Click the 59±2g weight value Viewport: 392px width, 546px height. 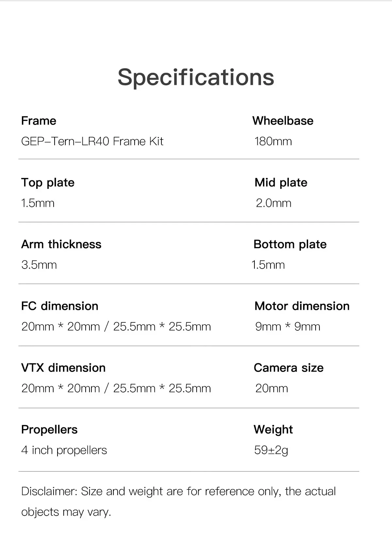point(271,450)
